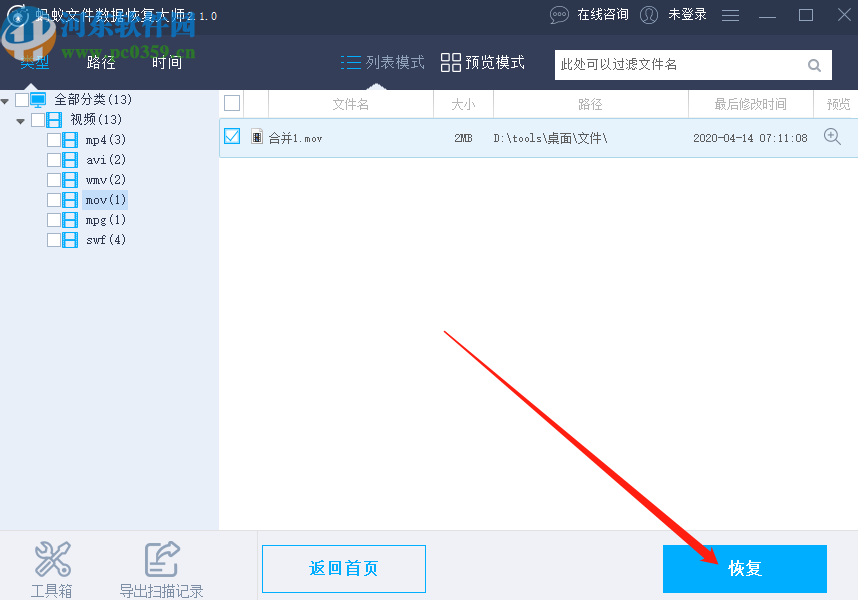Viewport: 858px width, 600px height.
Task: Check the mp4(3) checkbox in the tree
Action: tap(56, 139)
